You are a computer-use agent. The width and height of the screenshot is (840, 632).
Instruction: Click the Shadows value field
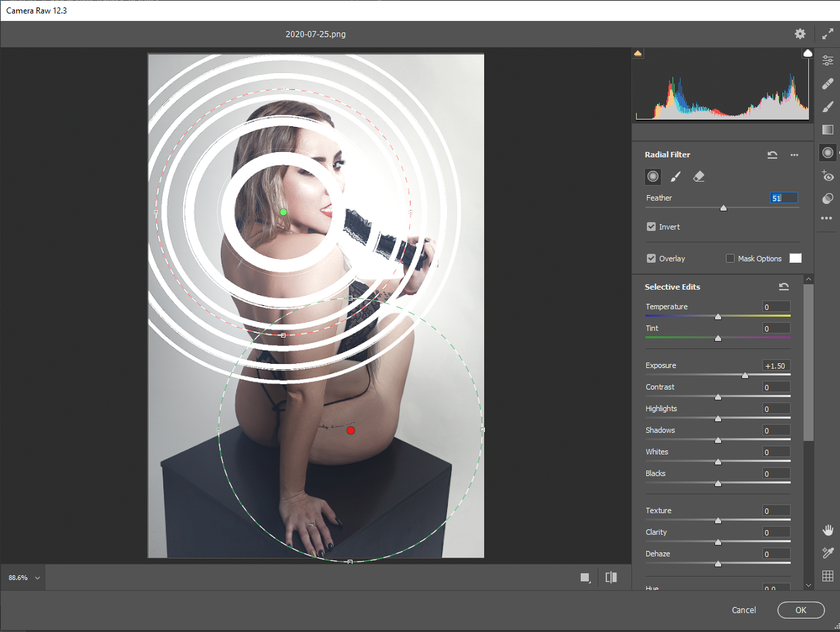point(776,430)
